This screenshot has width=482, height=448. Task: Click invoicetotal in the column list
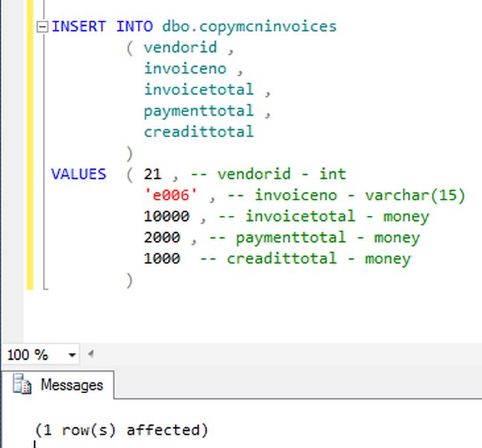pos(199,90)
